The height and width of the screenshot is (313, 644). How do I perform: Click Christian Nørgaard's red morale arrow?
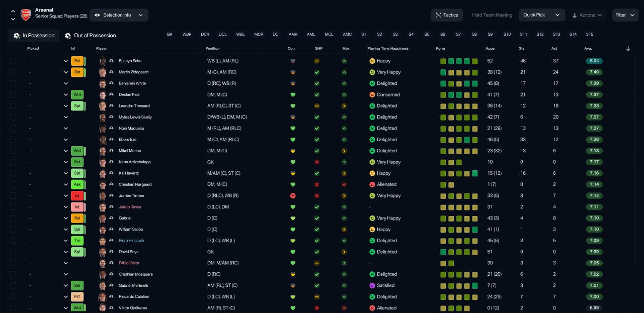344,184
